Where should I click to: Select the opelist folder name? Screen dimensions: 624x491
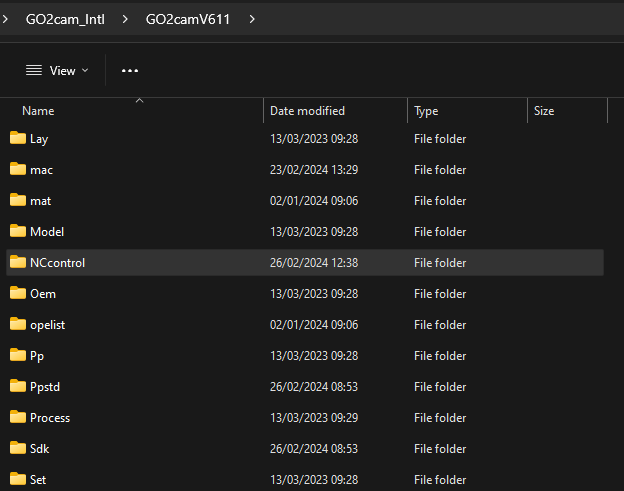click(47, 325)
